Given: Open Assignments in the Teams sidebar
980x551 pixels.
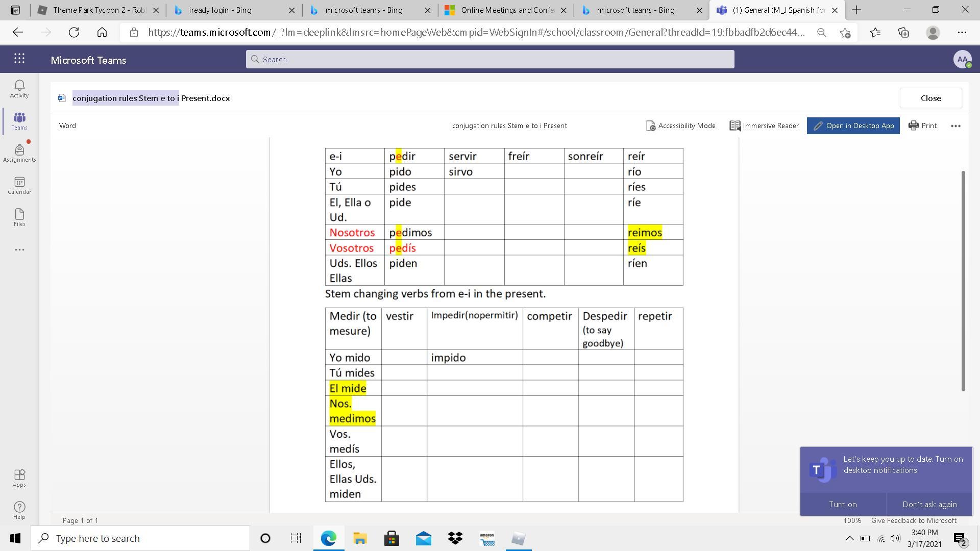Looking at the screenshot, I should [x=19, y=153].
